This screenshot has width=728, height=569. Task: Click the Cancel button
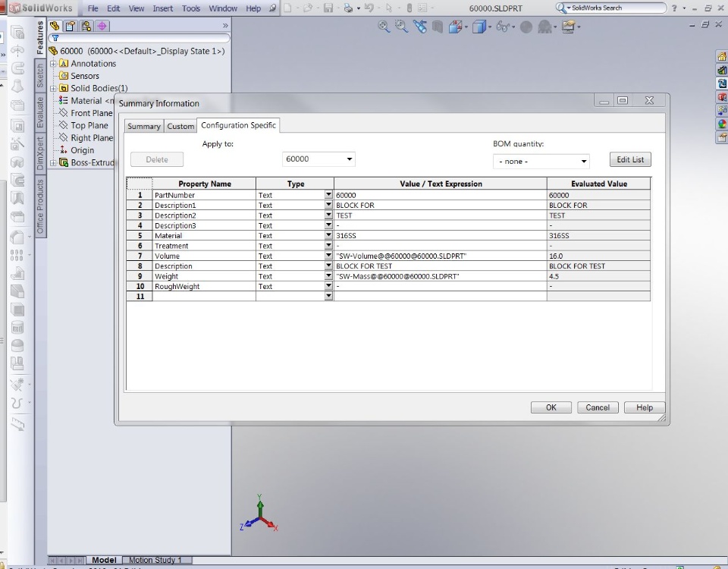point(598,407)
